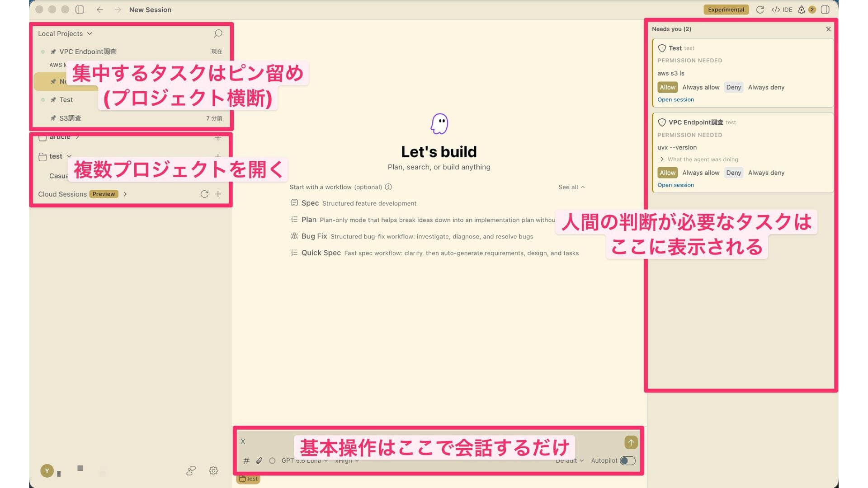Collapse the test project folder

coord(69,156)
